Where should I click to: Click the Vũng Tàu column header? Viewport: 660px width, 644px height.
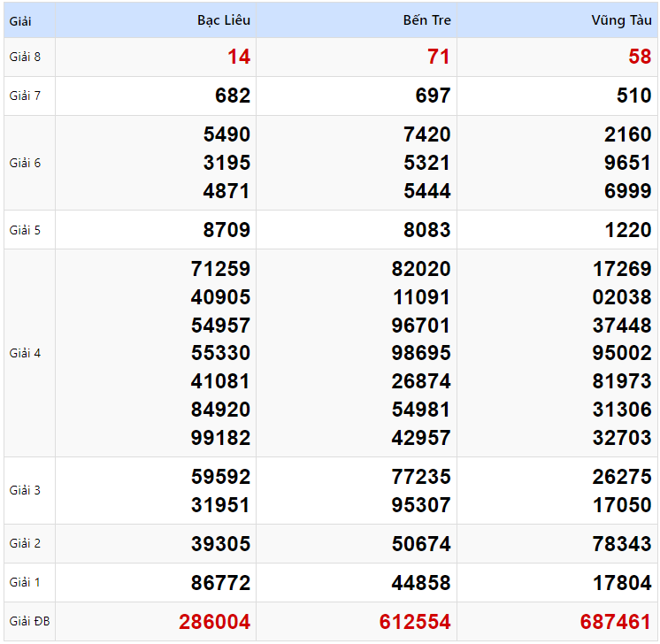coord(622,20)
